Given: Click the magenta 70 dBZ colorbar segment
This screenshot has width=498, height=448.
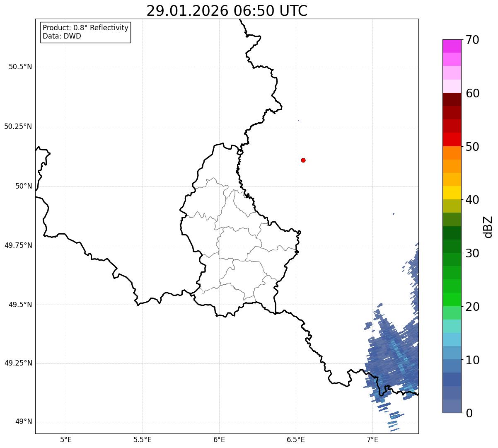Looking at the screenshot, I should pyautogui.click(x=452, y=46).
